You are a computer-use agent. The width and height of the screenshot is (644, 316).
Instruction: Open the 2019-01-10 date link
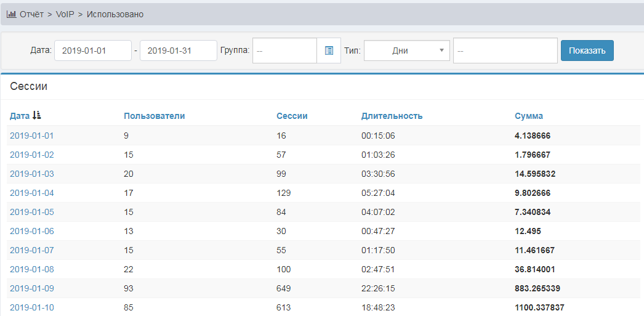click(32, 307)
